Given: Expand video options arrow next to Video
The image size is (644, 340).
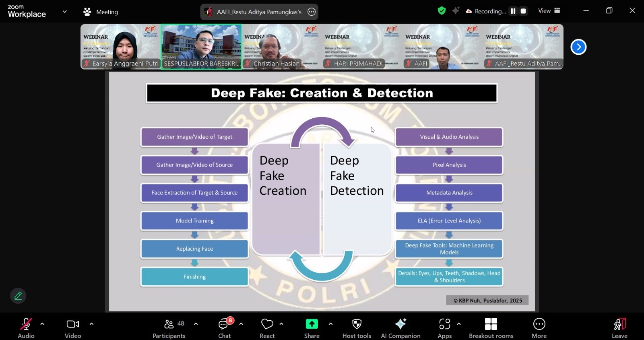Looking at the screenshot, I should click(91, 324).
